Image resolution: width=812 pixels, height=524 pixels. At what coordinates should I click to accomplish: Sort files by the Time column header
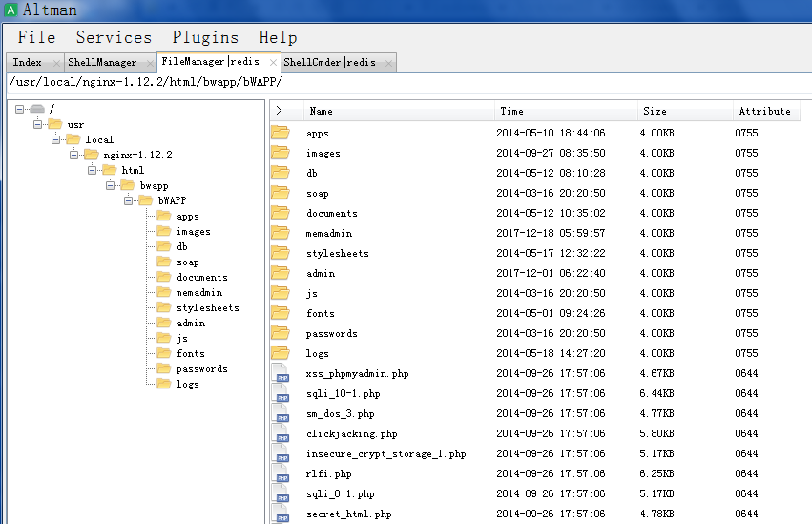point(565,111)
